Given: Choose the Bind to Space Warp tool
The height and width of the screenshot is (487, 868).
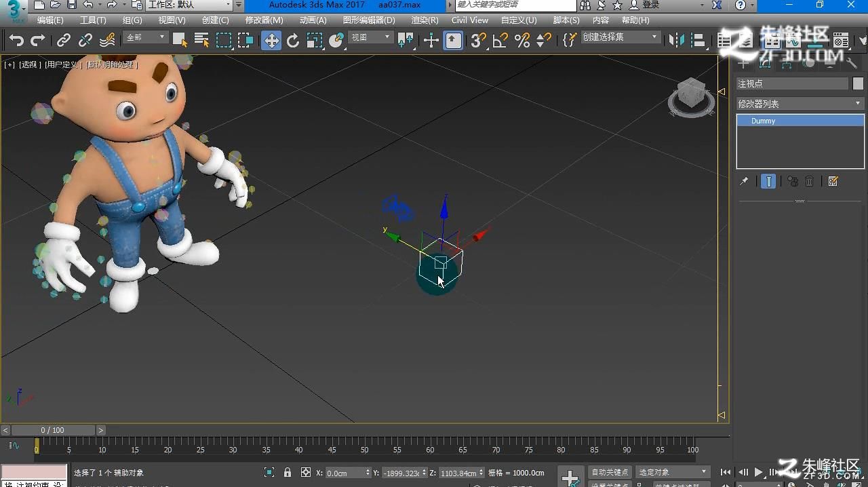Looking at the screenshot, I should [x=106, y=41].
